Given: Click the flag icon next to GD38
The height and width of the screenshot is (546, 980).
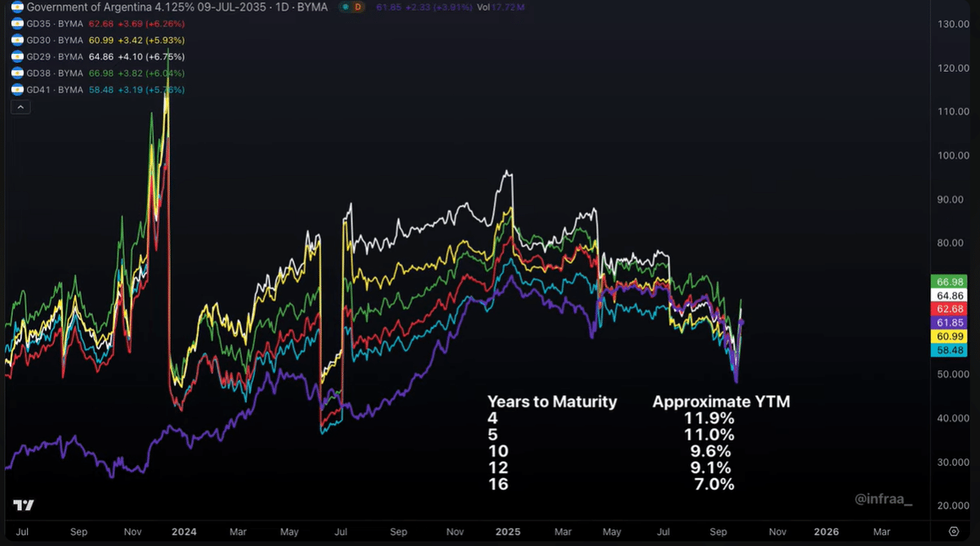Looking at the screenshot, I should pyautogui.click(x=17, y=73).
